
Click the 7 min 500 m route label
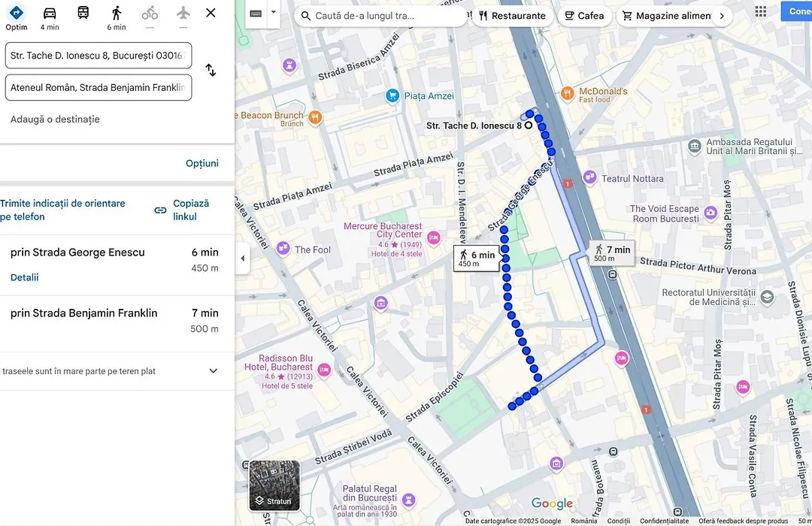click(612, 253)
